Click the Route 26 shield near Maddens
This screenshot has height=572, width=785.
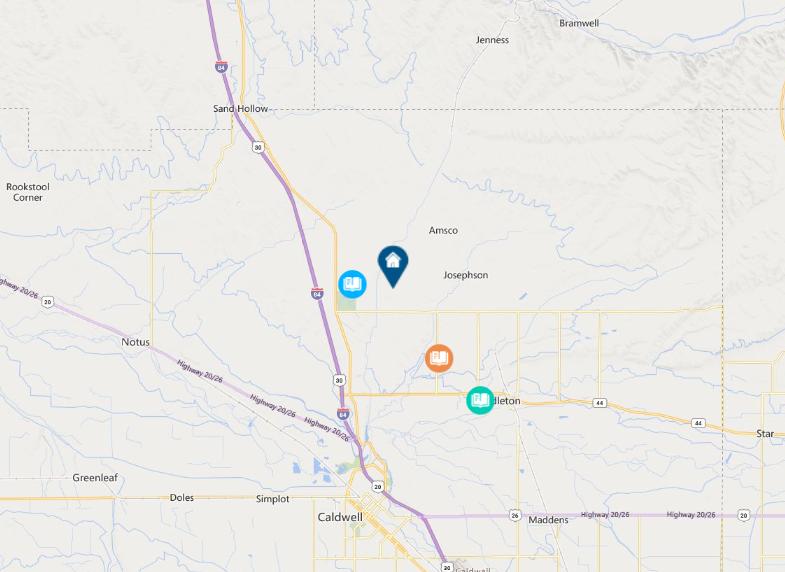click(x=515, y=515)
